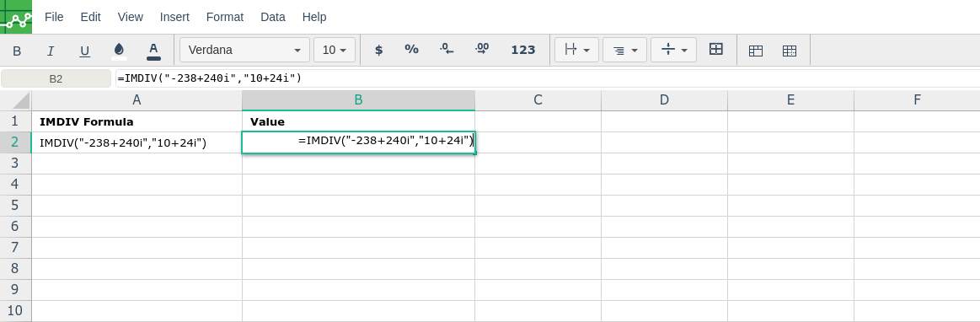
Task: Toggle bold formatting
Action: [x=17, y=51]
